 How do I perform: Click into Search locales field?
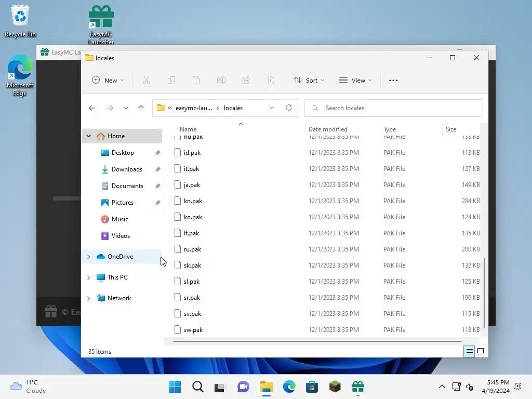(393, 108)
